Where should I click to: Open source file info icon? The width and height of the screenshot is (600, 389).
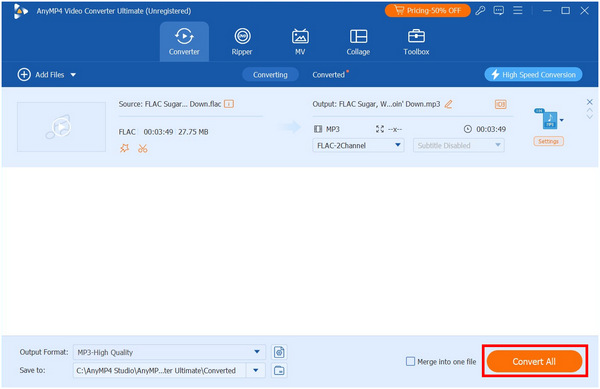(x=229, y=104)
